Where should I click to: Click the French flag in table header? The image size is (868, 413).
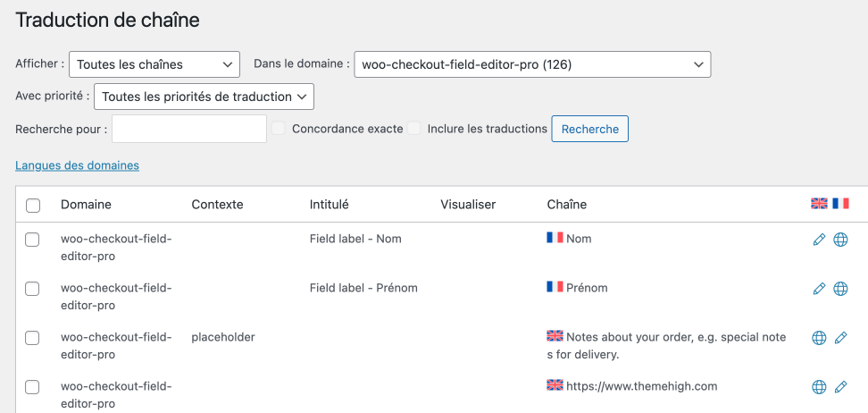(x=840, y=204)
